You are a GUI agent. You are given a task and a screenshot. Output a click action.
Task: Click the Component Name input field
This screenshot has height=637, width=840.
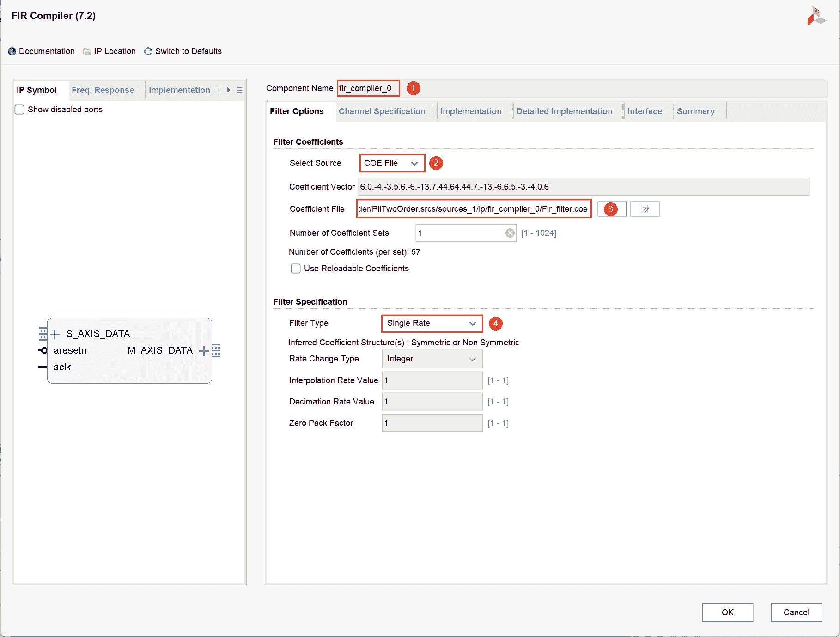[x=368, y=88]
